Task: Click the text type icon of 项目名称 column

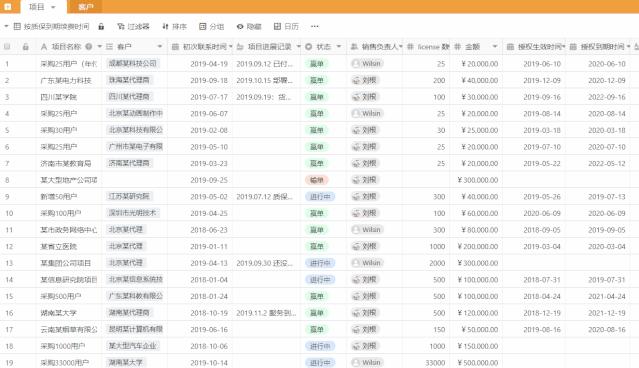Action: pyautogui.click(x=44, y=47)
